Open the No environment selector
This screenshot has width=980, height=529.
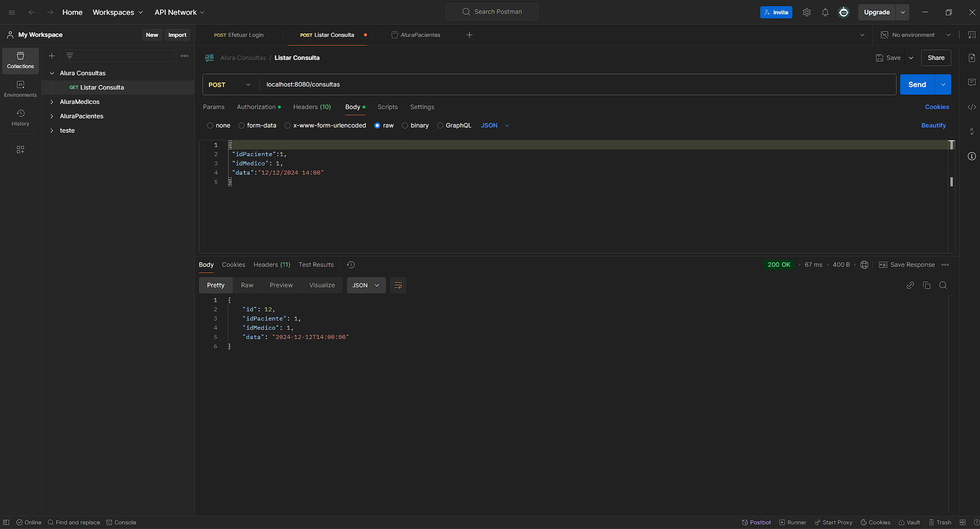pos(915,35)
